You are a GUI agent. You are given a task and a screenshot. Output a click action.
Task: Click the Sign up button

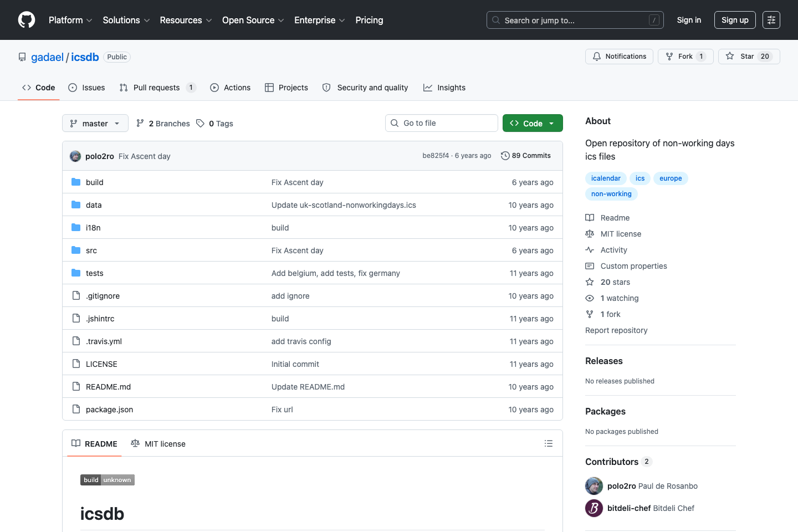point(735,19)
